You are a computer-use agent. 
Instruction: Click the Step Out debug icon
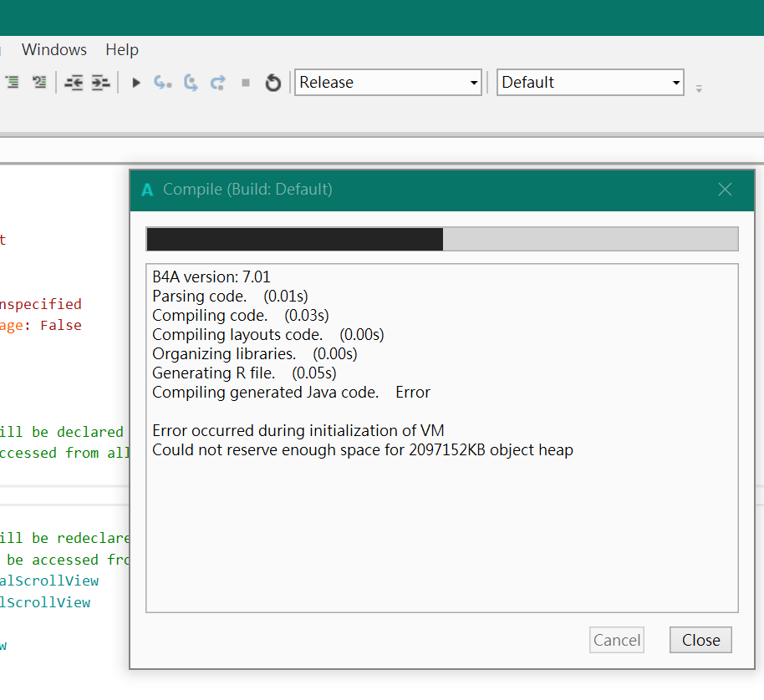click(218, 83)
